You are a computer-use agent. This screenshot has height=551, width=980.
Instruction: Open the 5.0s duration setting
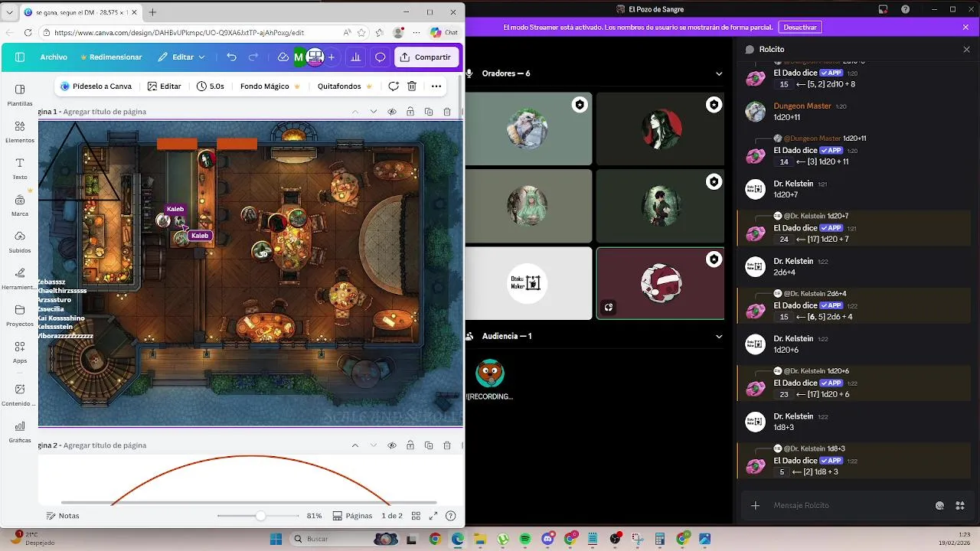[x=211, y=86]
